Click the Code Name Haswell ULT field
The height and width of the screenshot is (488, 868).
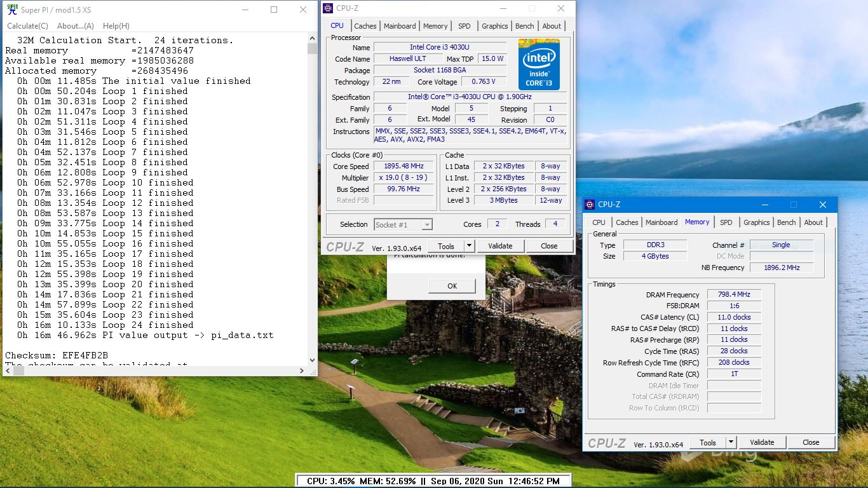click(407, 58)
